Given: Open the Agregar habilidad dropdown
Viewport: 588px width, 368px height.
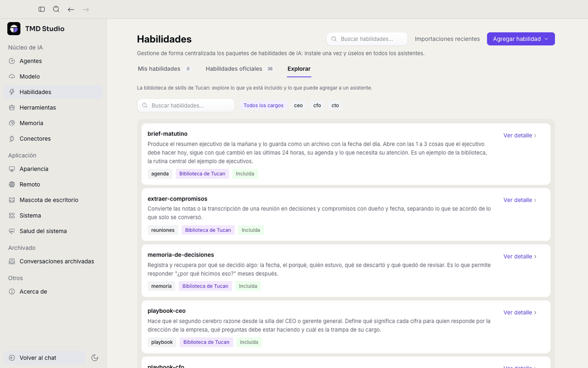Looking at the screenshot, I should click(x=521, y=39).
